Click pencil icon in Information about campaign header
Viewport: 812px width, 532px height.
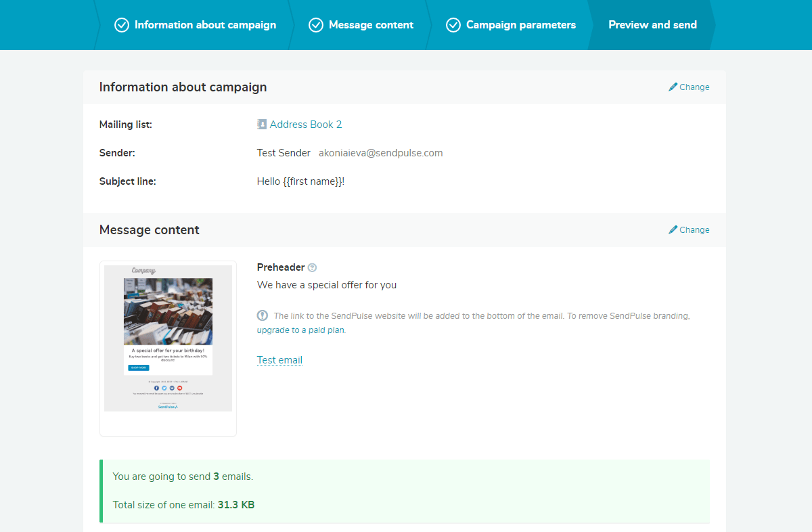click(x=673, y=87)
